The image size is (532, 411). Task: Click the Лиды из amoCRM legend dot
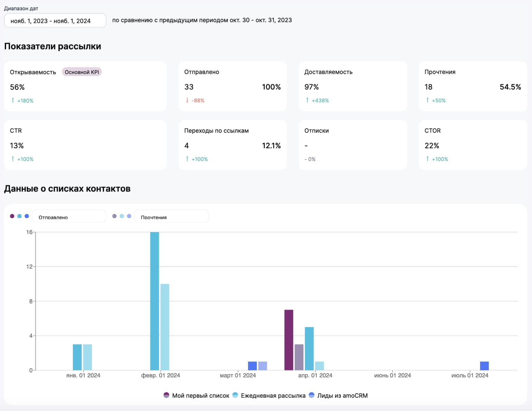[x=311, y=395]
